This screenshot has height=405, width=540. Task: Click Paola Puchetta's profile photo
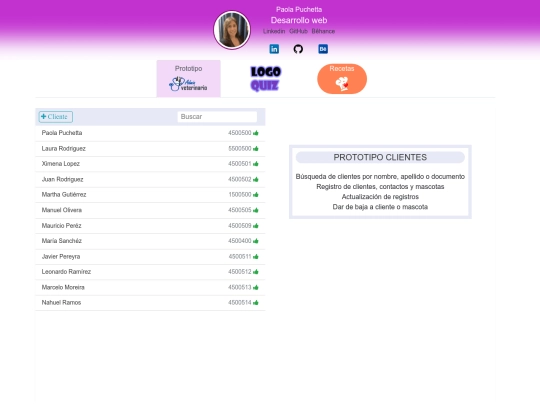pos(232,30)
